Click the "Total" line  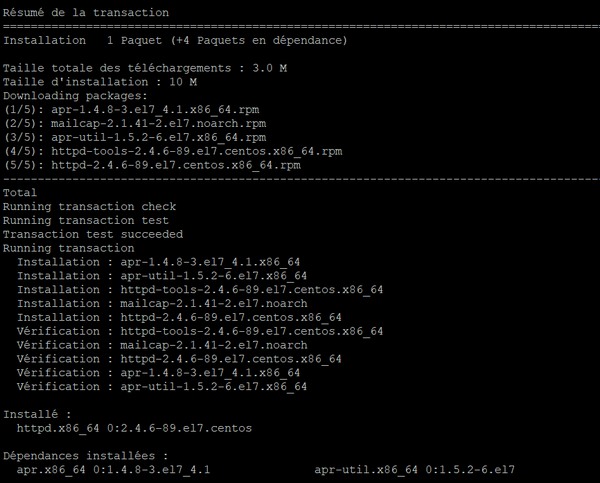tap(20, 192)
